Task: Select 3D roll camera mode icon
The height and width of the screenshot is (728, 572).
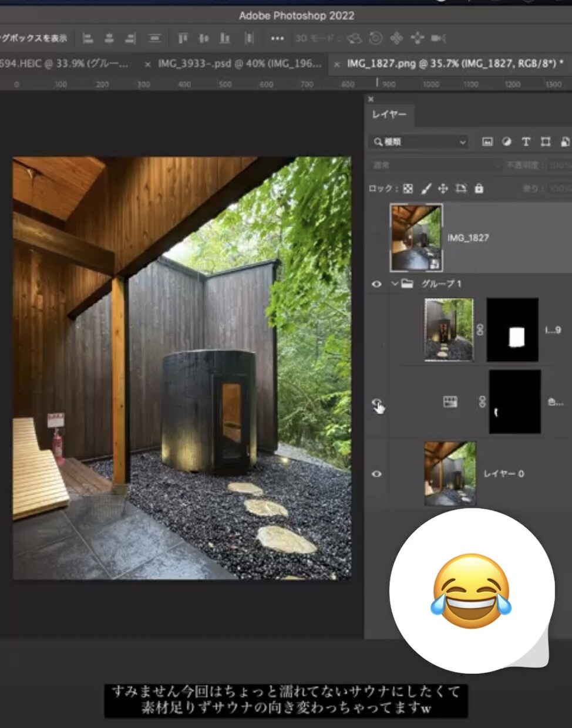Action: tap(375, 39)
